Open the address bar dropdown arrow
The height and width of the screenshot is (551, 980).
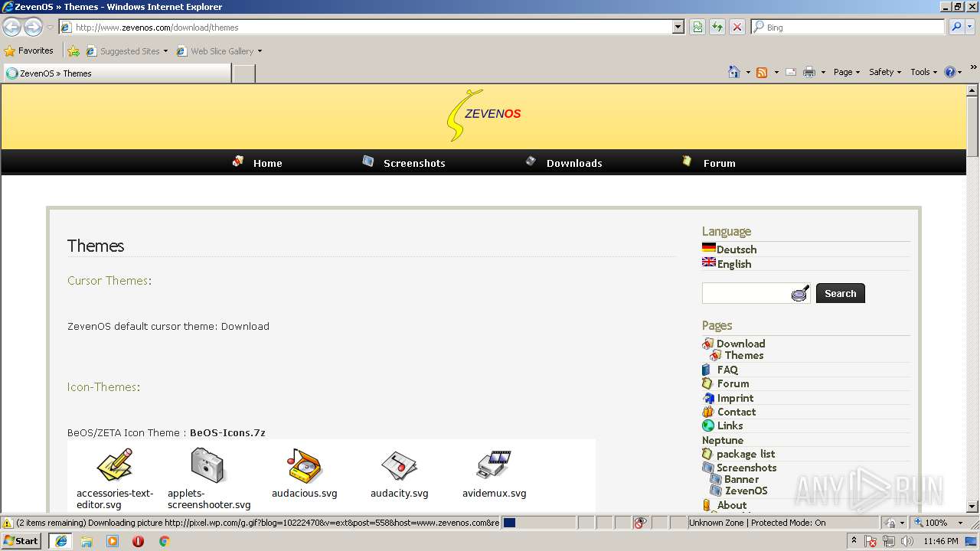(678, 27)
